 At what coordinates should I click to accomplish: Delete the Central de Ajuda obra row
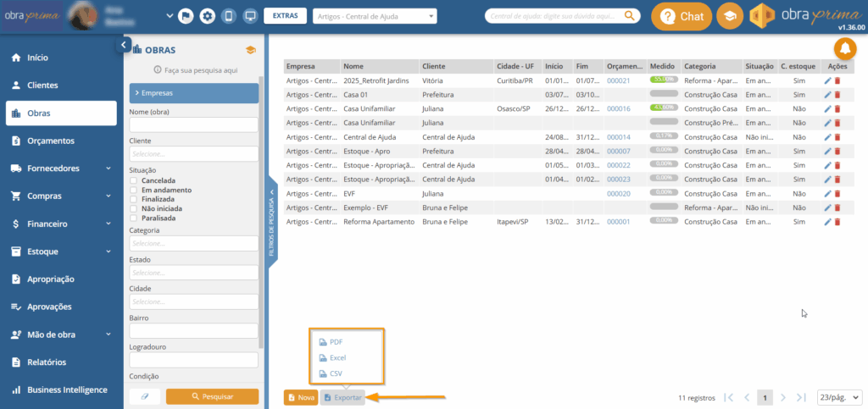point(837,137)
